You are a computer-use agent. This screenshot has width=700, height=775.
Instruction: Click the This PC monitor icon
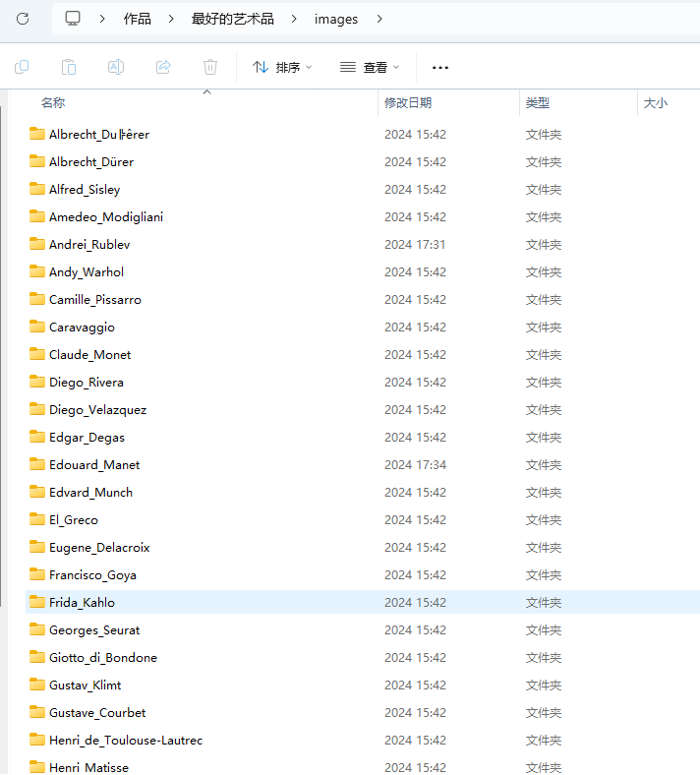tap(73, 19)
